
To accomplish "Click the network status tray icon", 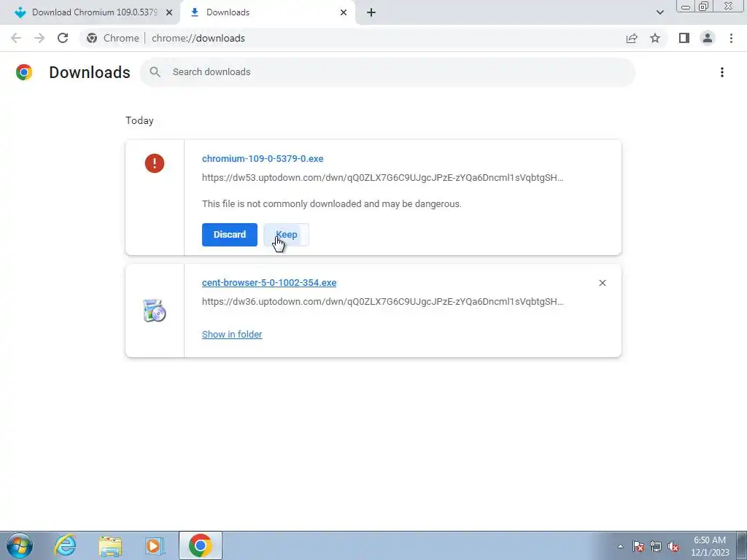I will (x=656, y=546).
